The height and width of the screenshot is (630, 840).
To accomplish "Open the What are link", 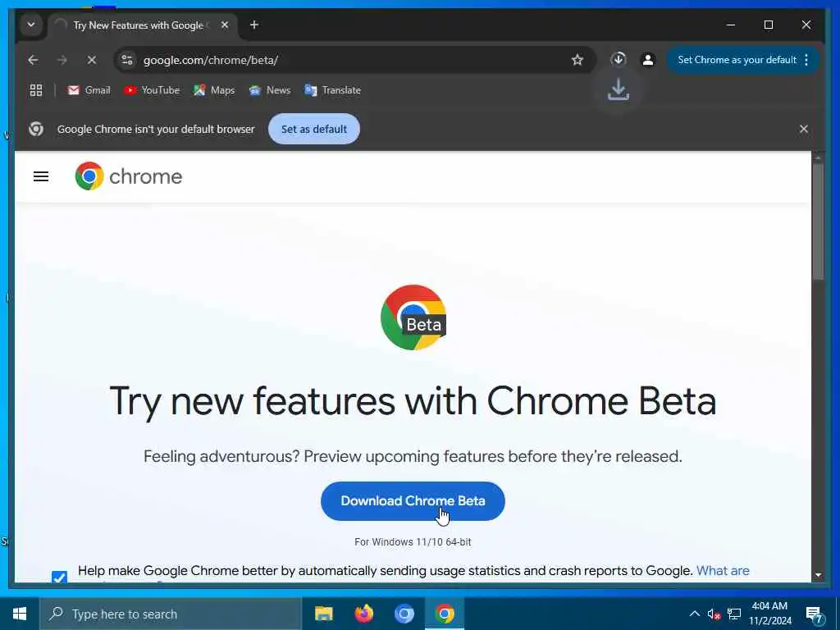I will click(x=723, y=571).
